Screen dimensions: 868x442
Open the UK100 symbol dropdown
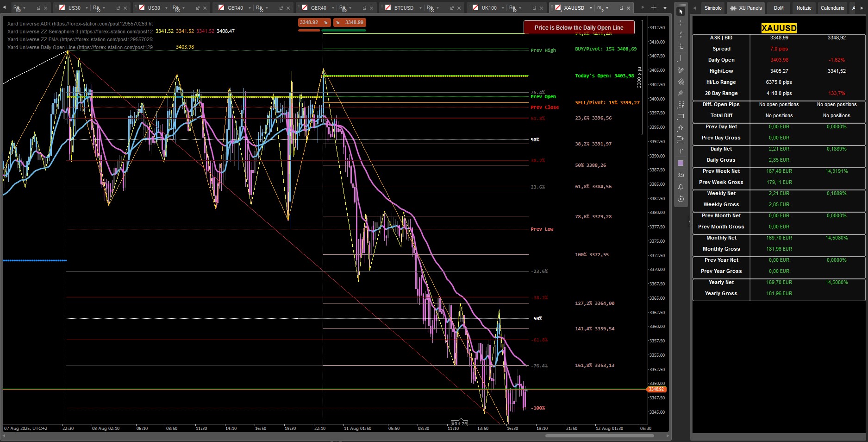tap(503, 8)
